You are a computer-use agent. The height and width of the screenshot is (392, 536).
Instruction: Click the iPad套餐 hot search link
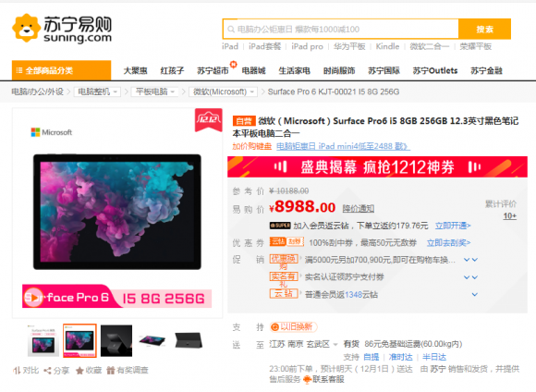coord(264,46)
